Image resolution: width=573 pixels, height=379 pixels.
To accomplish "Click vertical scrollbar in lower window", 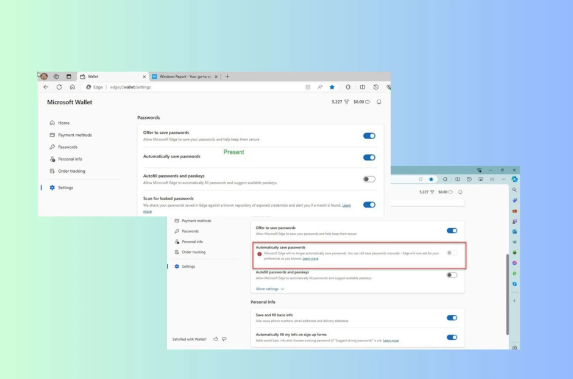I will [507, 294].
